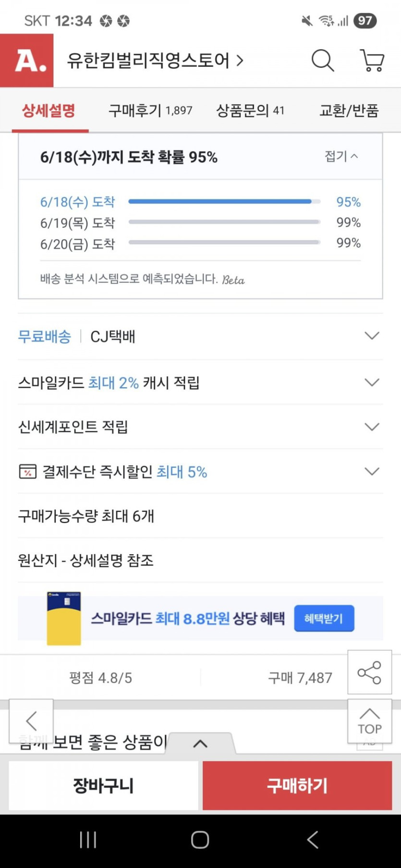Screen dimensions: 401x868
Task: Pull up the bottom sheet handle arrow
Action: click(x=200, y=744)
